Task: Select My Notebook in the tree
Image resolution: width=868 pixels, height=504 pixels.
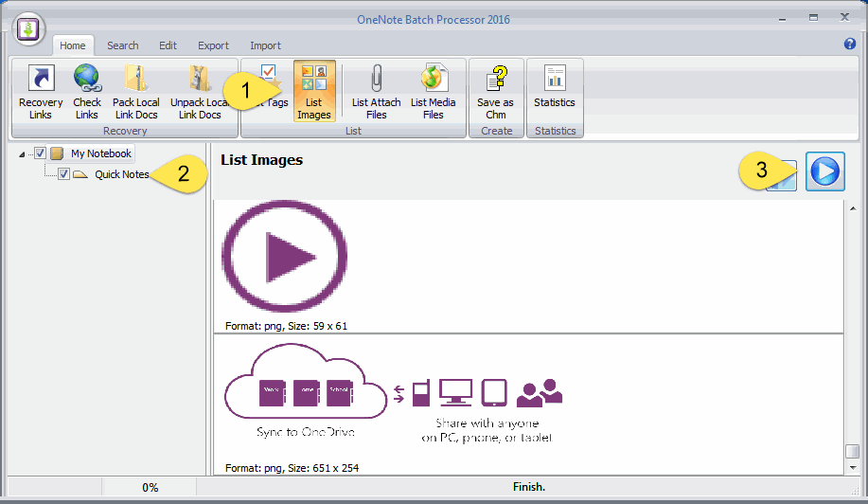Action: (x=100, y=153)
